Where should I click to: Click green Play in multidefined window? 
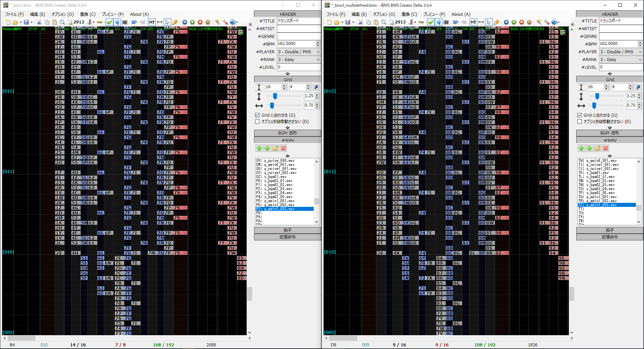click(514, 22)
